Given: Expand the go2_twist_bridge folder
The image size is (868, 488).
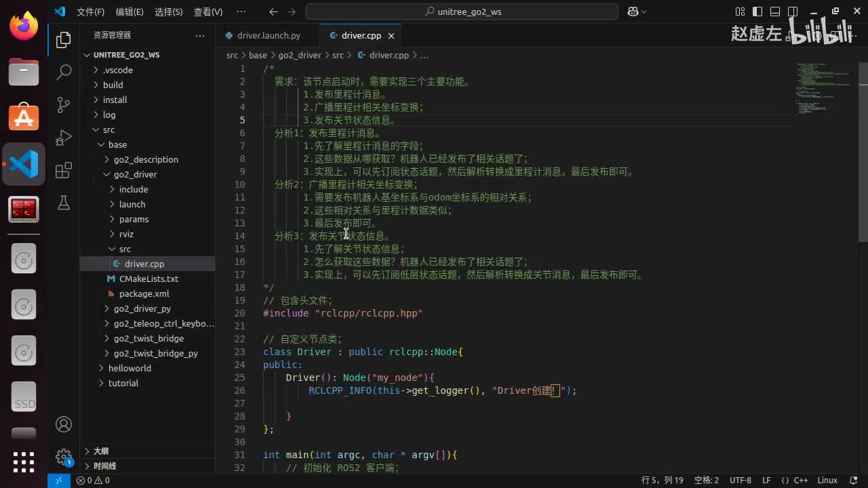Looking at the screenshot, I should [x=147, y=338].
